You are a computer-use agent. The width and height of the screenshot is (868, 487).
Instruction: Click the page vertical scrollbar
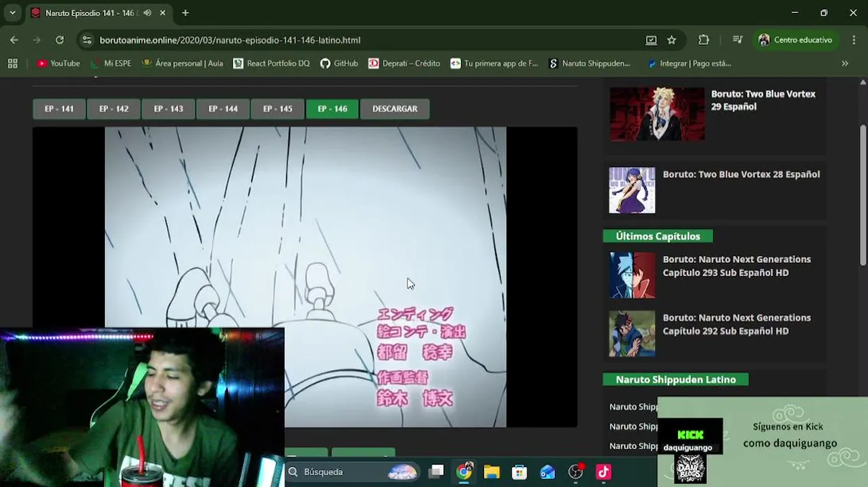863,196
